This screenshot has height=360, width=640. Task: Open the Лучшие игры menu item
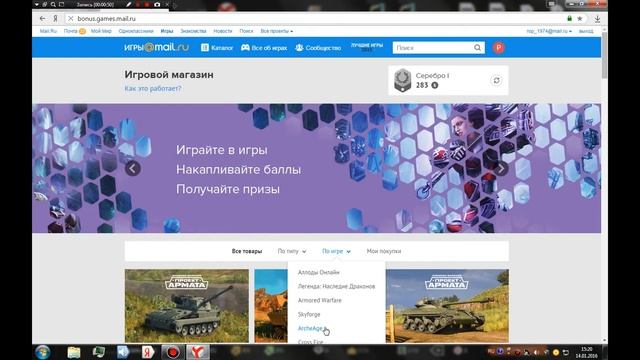367,47
